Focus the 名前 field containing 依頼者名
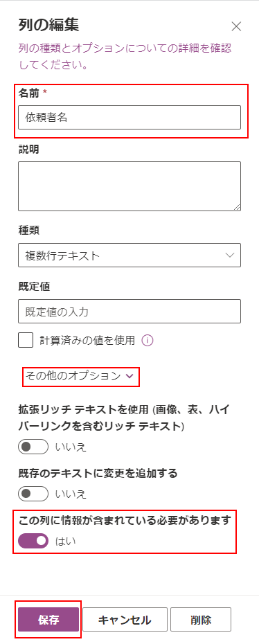The width and height of the screenshot is (259, 644). [x=129, y=118]
